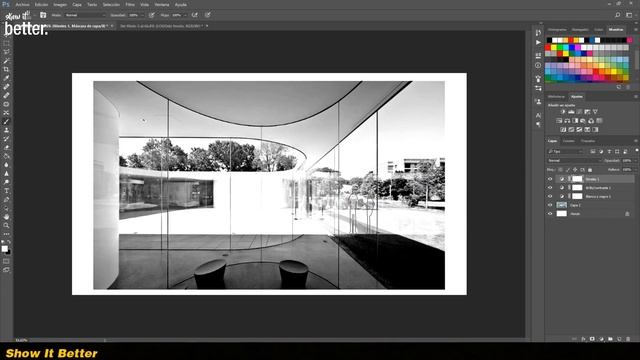Image resolution: width=640 pixels, height=360 pixels.
Task: Open the Archivo menu
Action: tap(22, 4)
